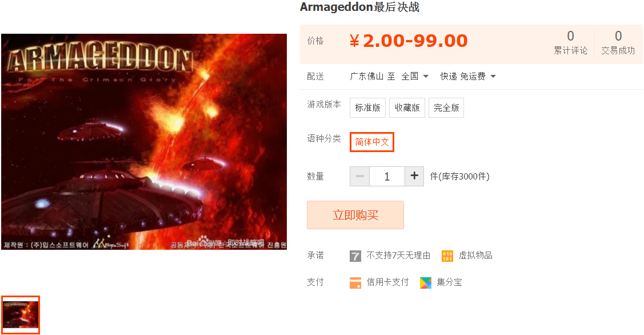644x335 pixels.
Task: Select the 收藏版 game version
Action: pyautogui.click(x=407, y=107)
